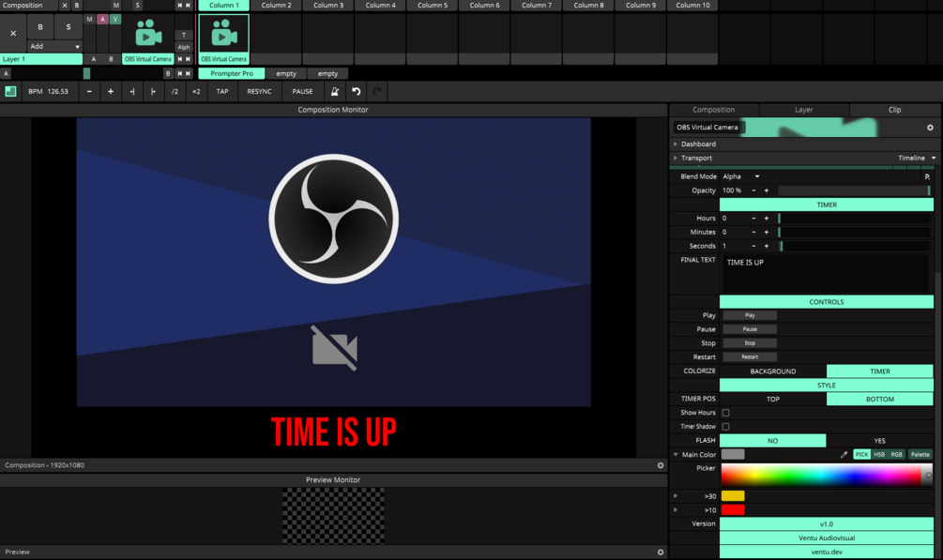Set FLASH to NO
The width and height of the screenshot is (943, 560).
pyautogui.click(x=773, y=440)
